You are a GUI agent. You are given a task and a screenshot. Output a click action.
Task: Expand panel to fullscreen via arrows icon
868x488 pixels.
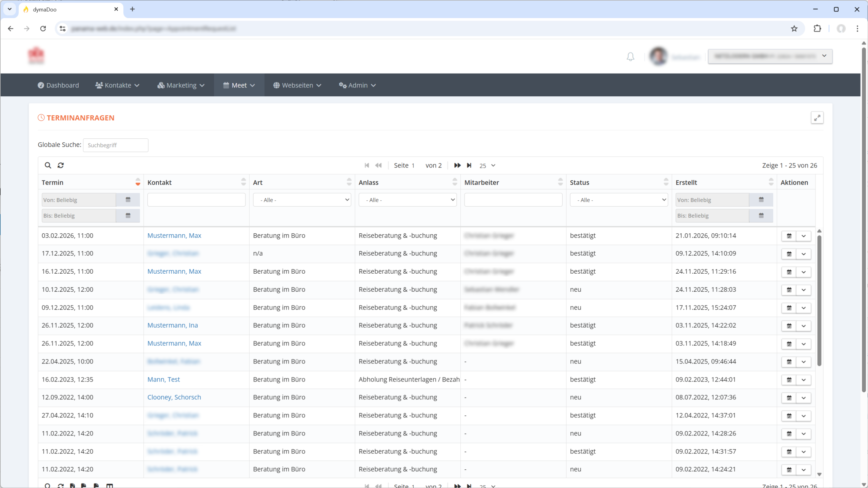(x=817, y=118)
